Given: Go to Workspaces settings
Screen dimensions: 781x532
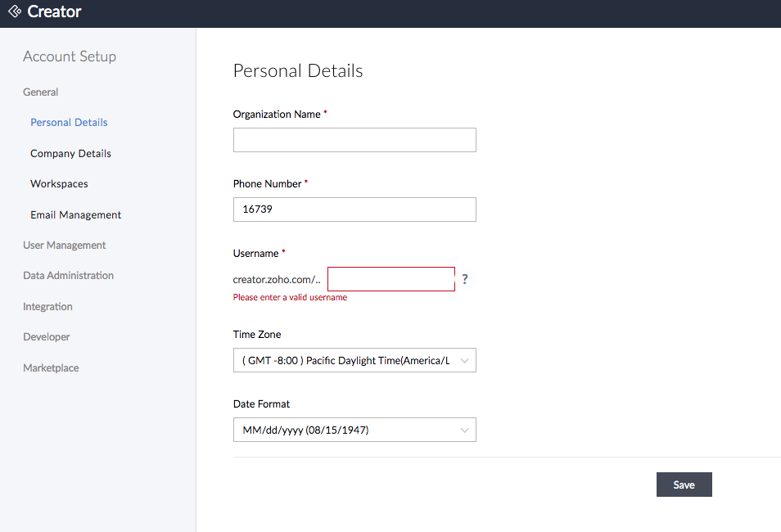Looking at the screenshot, I should tap(59, 184).
